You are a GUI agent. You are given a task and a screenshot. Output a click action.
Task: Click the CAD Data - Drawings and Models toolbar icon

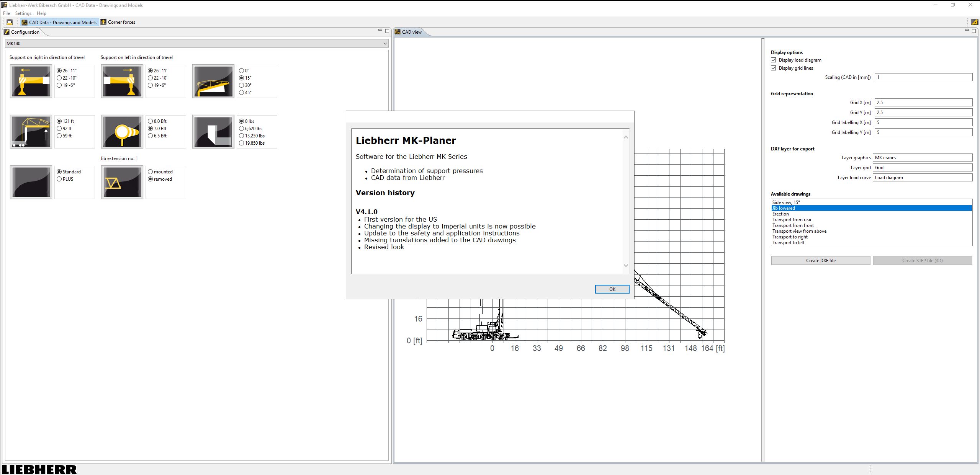pos(59,22)
